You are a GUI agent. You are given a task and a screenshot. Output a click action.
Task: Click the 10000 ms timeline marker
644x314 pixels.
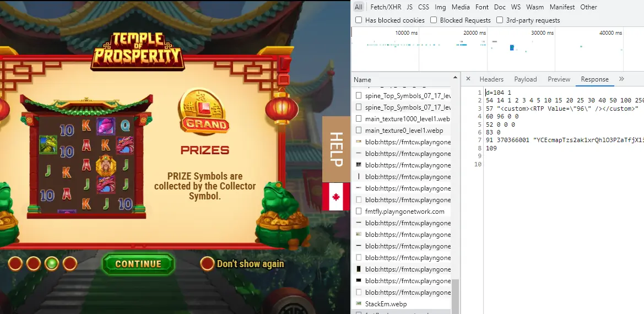click(407, 33)
